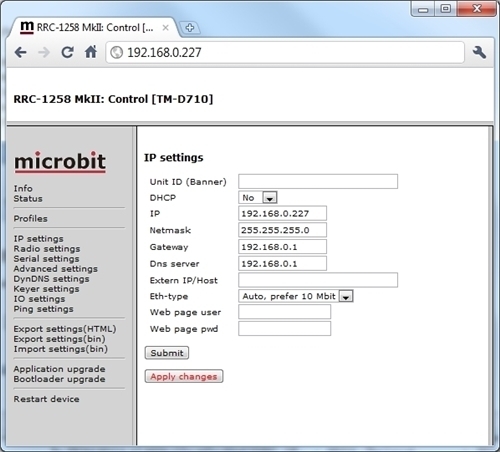Click the globe icon in address bar
The height and width of the screenshot is (452, 500).
point(116,52)
